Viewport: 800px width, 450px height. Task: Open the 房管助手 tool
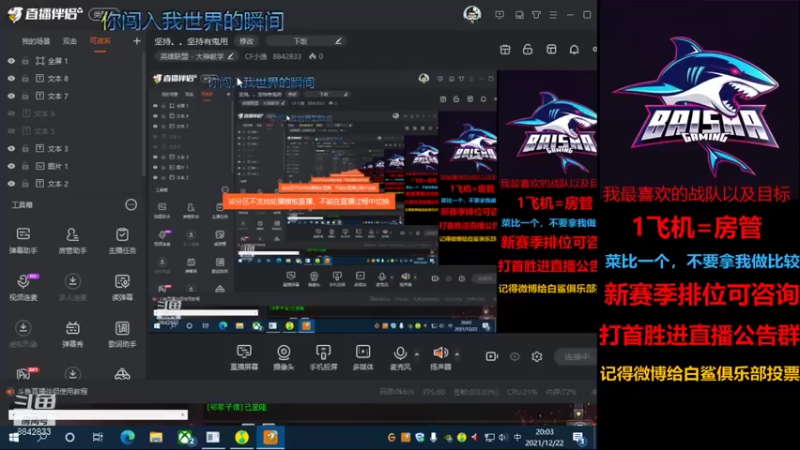(x=72, y=240)
